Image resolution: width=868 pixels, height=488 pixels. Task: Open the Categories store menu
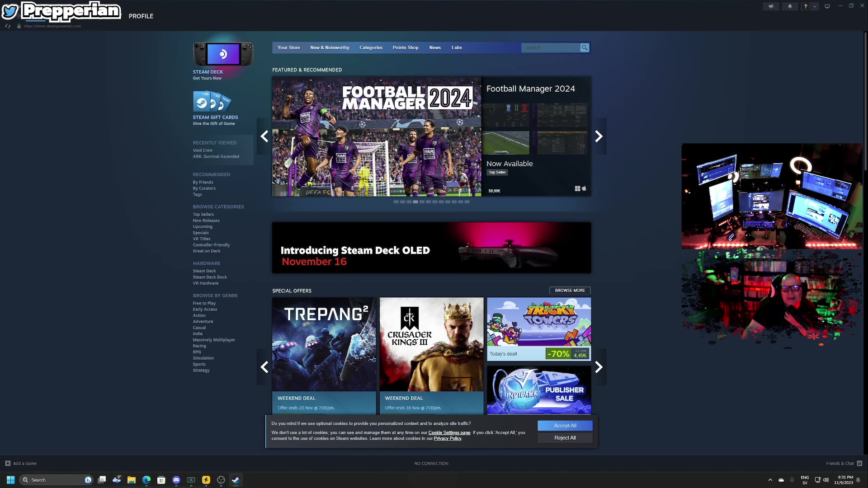(x=371, y=47)
